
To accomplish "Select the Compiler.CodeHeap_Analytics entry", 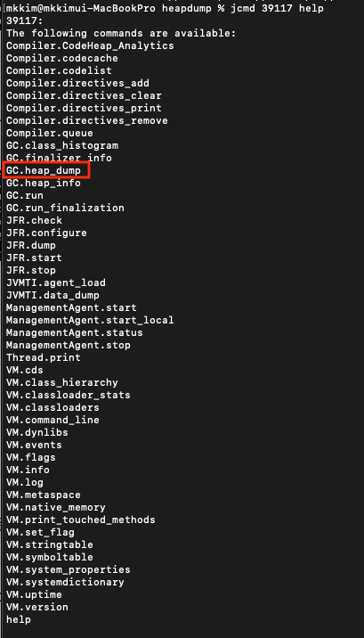I will point(90,45).
